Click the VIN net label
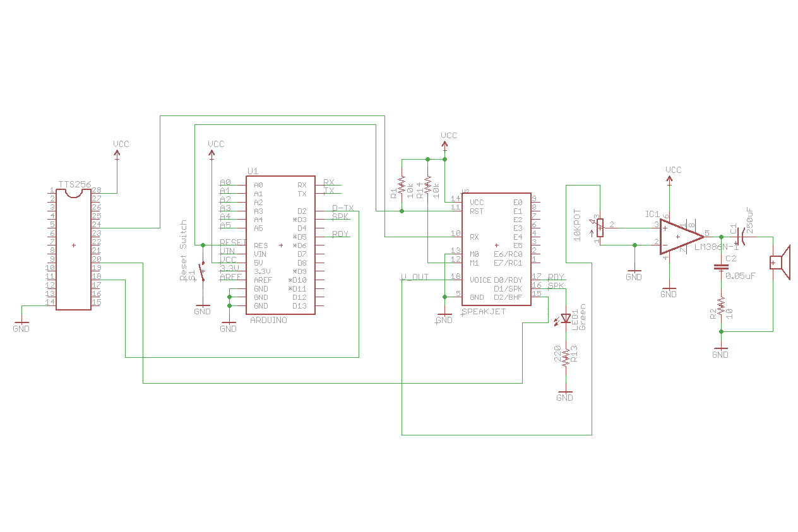The width and height of the screenshot is (798, 532). coord(227,251)
